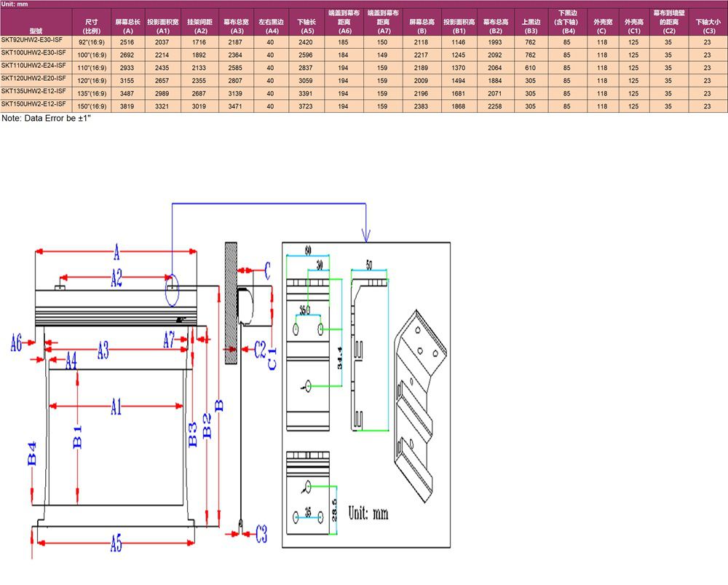Select the SKT110UHW2-E24-ISF model row

tap(33, 66)
